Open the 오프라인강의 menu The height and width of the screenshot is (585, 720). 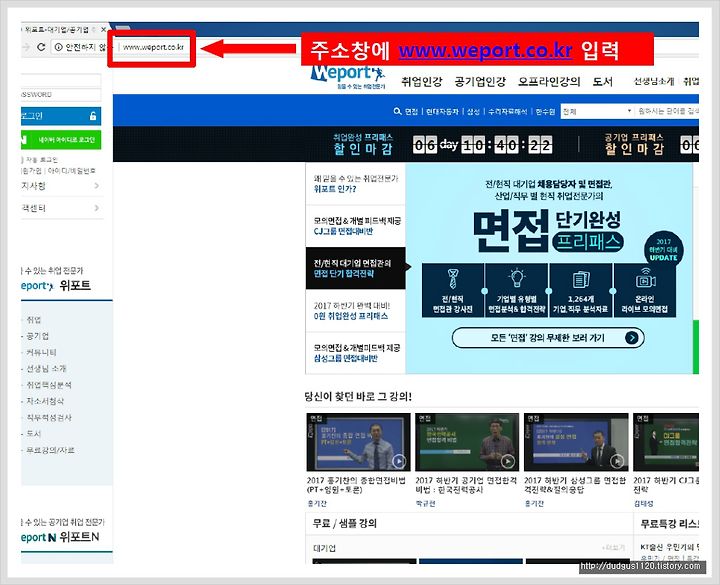coord(549,82)
